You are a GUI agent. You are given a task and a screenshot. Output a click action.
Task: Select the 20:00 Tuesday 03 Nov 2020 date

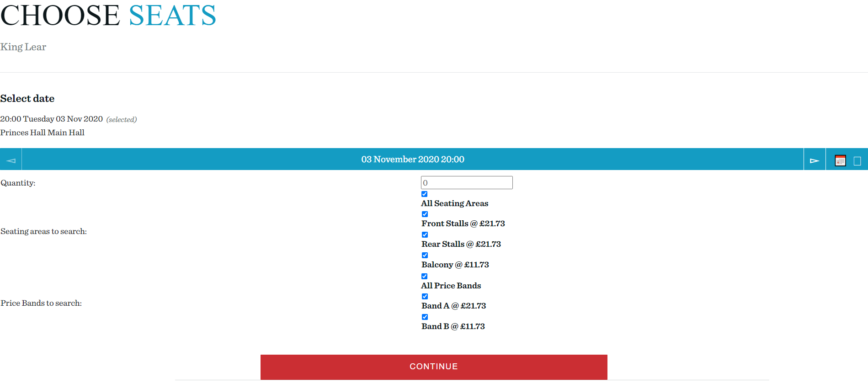(52, 119)
